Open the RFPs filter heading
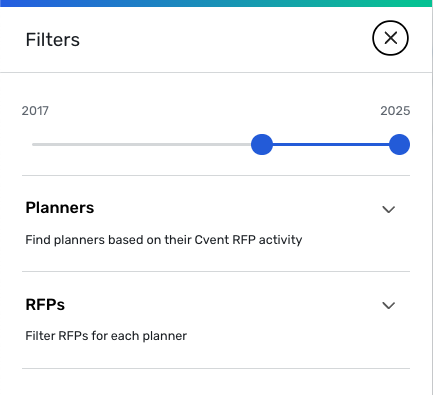 point(45,304)
